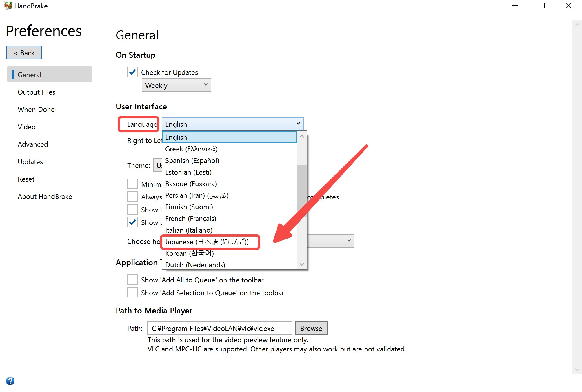Click the HandBrake pineapple app icon
The image size is (582, 392).
point(8,6)
